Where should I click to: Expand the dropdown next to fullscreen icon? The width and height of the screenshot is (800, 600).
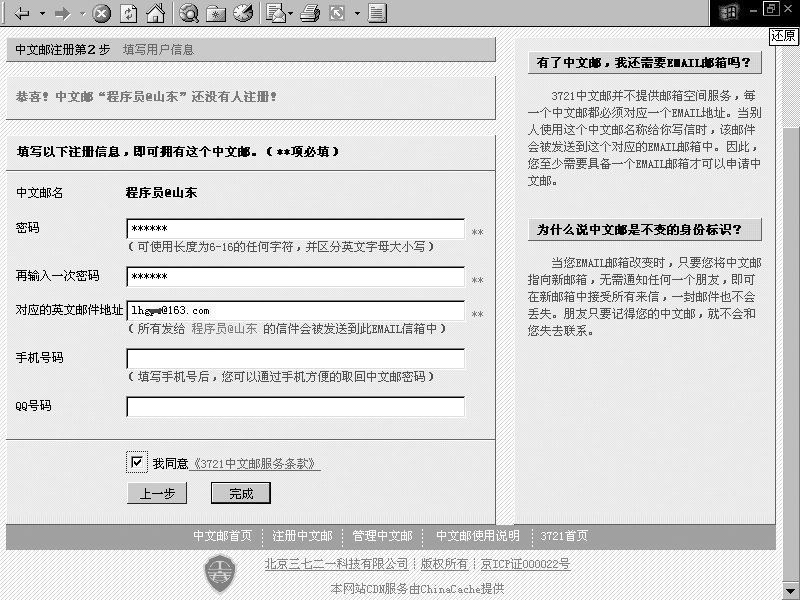pyautogui.click(x=355, y=13)
